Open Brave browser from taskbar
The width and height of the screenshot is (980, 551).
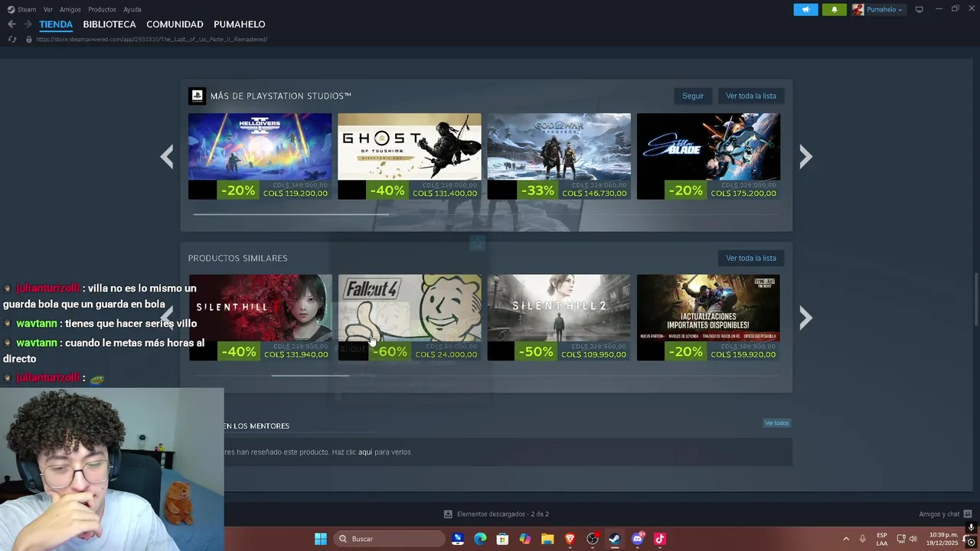tap(570, 539)
